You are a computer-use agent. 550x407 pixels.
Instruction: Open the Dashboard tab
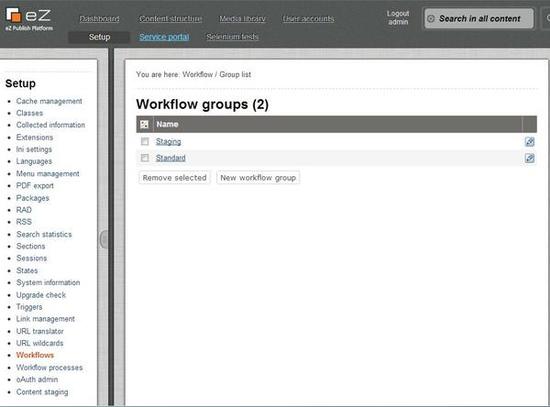(x=99, y=19)
